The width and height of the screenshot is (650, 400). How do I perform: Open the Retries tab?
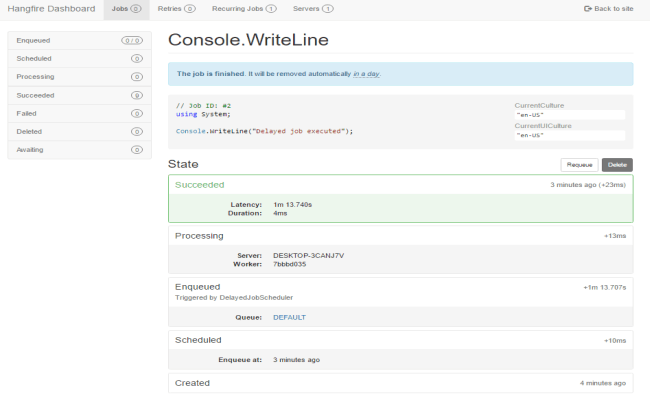(175, 8)
